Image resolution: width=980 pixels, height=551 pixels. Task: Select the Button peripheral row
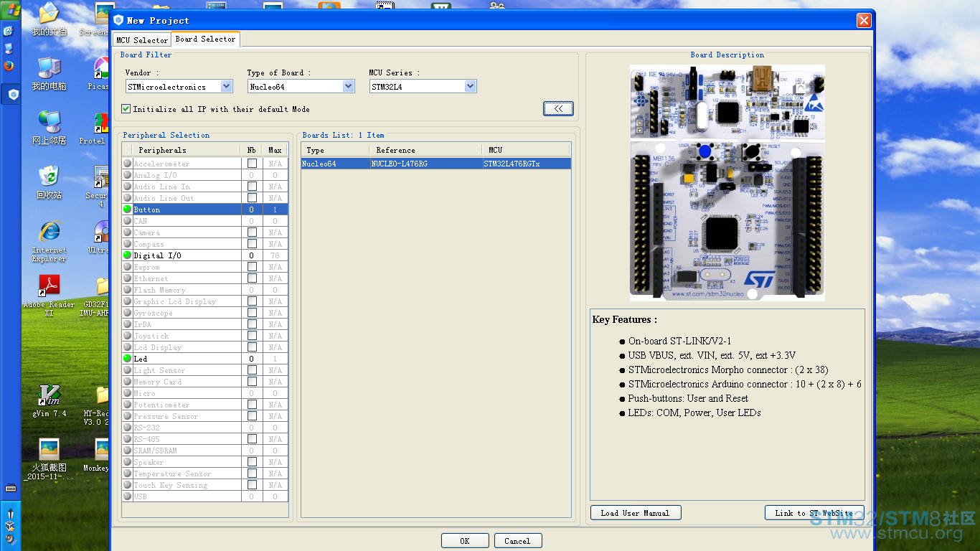pyautogui.click(x=204, y=209)
